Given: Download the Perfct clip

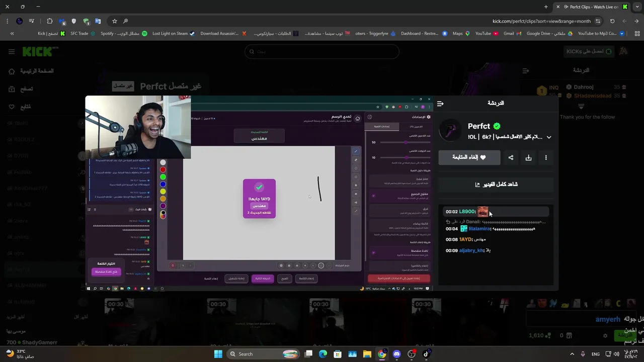Looking at the screenshot, I should coord(528,157).
